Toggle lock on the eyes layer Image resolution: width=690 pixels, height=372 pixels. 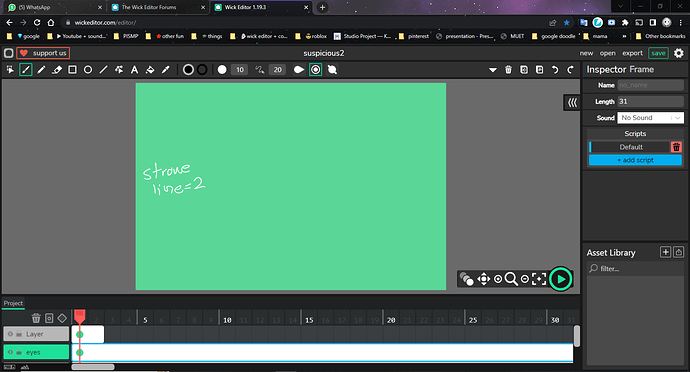pos(19,352)
